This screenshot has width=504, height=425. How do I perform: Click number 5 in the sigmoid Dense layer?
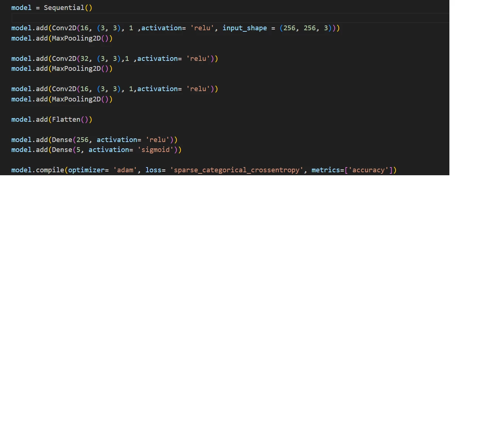click(78, 150)
